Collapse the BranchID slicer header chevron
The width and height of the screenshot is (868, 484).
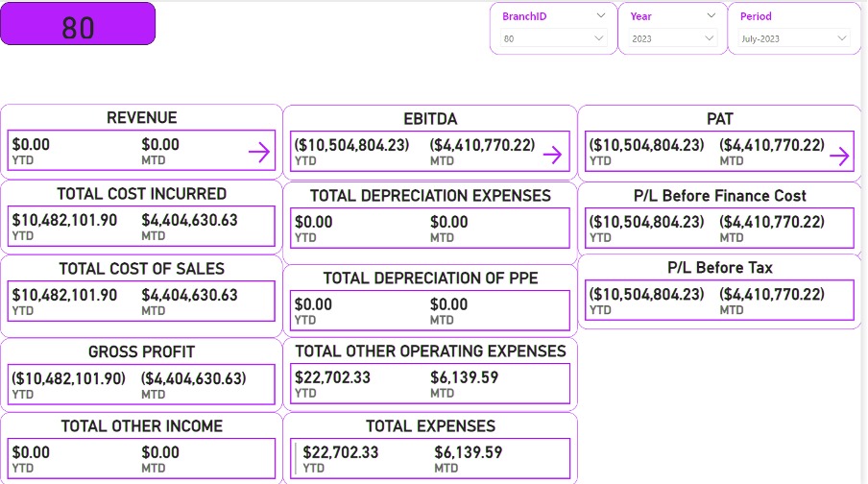pyautogui.click(x=600, y=15)
